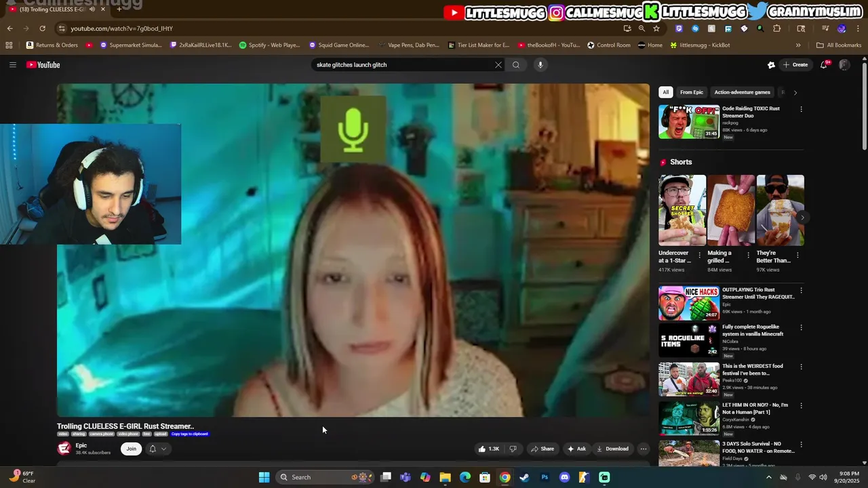Expand notification options chevron beside the bell
The image size is (868, 488).
tap(163, 449)
